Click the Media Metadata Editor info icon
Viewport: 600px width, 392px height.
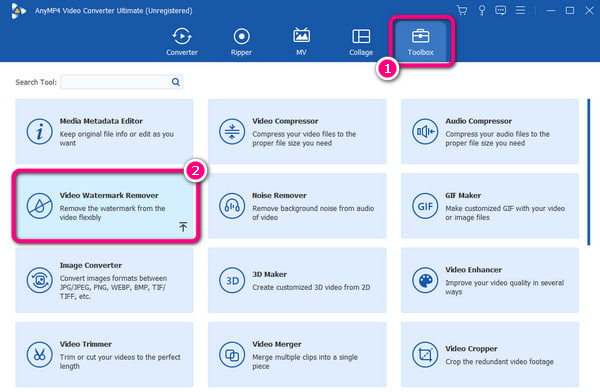click(39, 131)
